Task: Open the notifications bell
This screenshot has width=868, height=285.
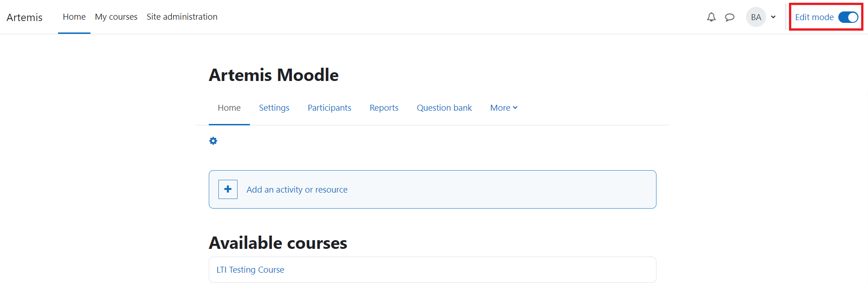Action: [711, 17]
